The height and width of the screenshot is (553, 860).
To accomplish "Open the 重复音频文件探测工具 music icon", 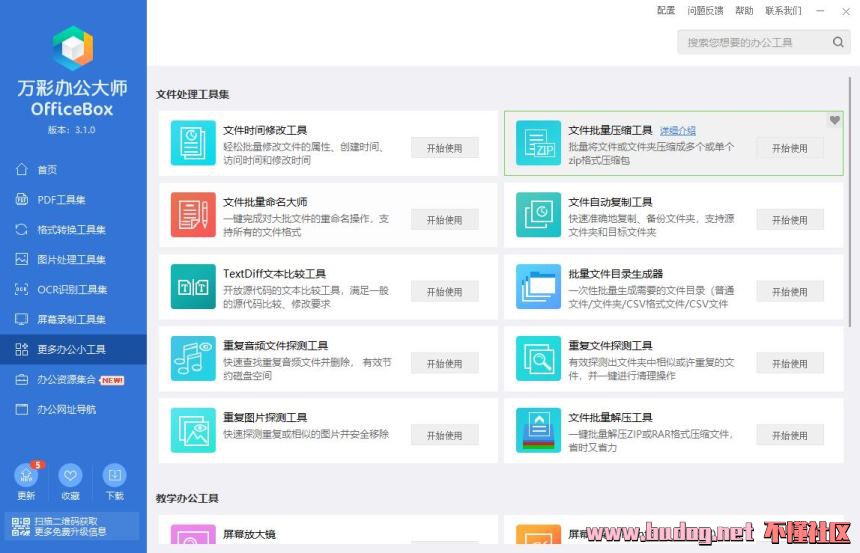I will pyautogui.click(x=193, y=358).
